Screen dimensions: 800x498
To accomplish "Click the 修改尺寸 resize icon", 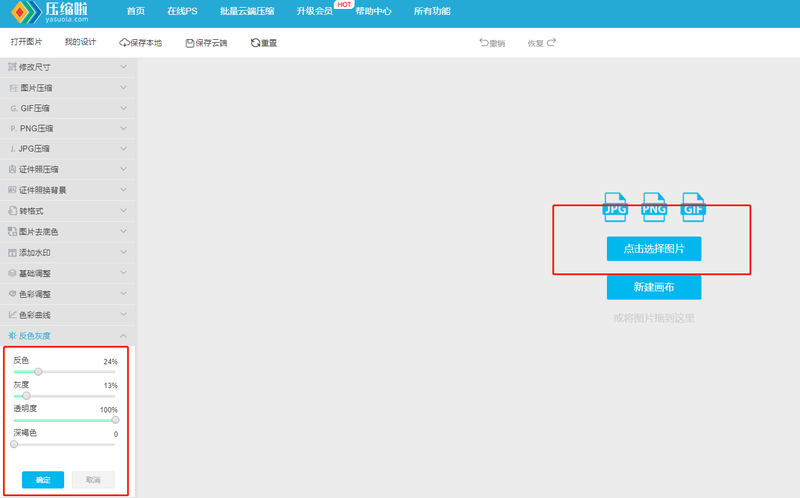I will [12, 67].
